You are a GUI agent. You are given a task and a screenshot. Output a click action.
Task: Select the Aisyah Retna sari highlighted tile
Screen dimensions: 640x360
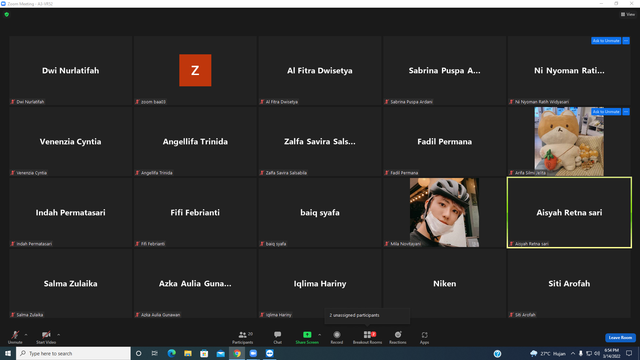(x=569, y=212)
